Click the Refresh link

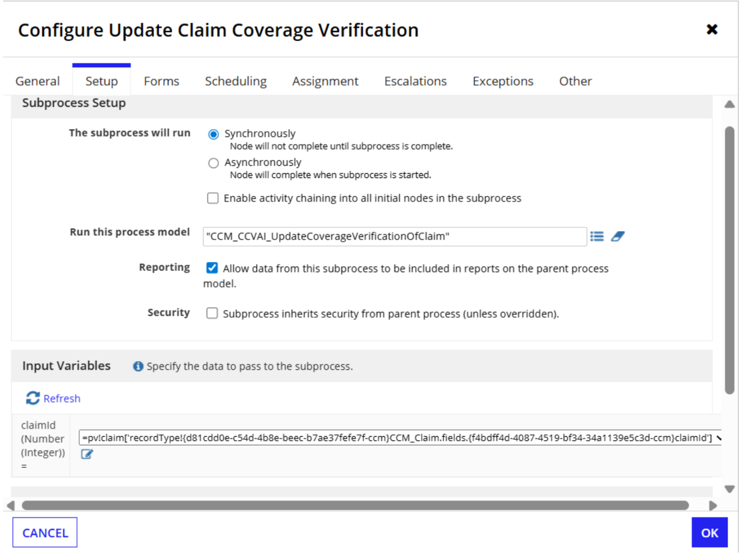[x=62, y=398]
